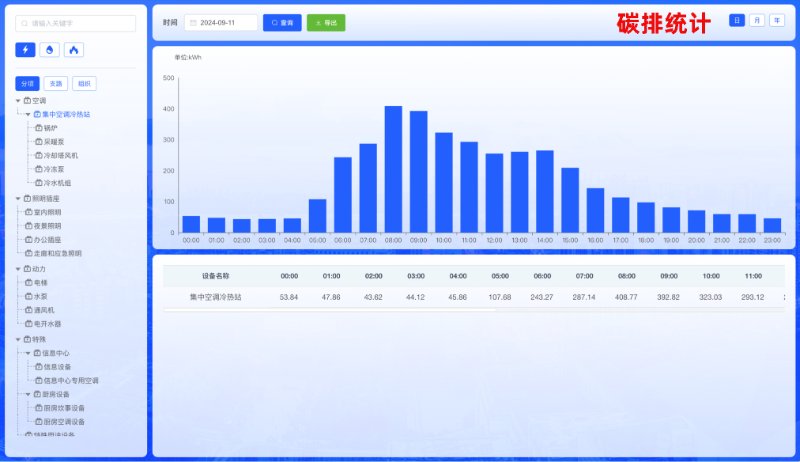Image resolution: width=800 pixels, height=462 pixels.
Task: Select the electricity lightning bolt icon
Action: coord(25,50)
